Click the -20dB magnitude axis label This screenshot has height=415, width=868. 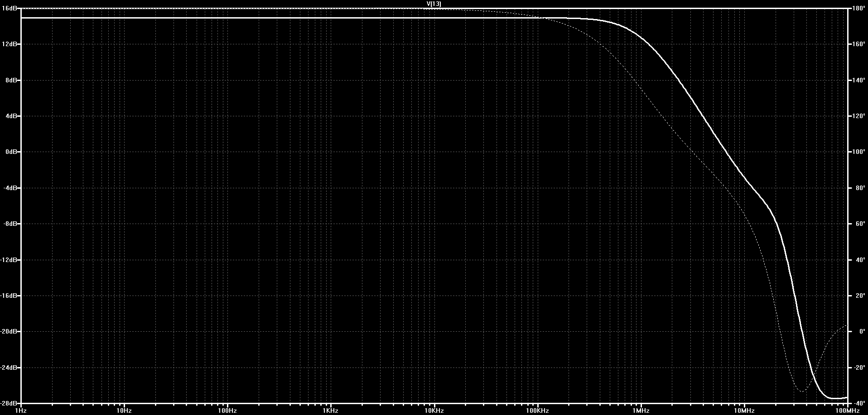(x=9, y=332)
